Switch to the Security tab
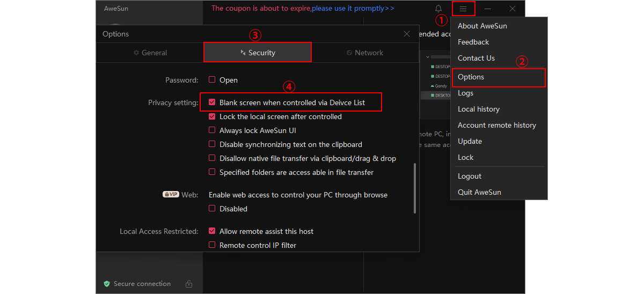Image resolution: width=644 pixels, height=294 pixels. [258, 53]
